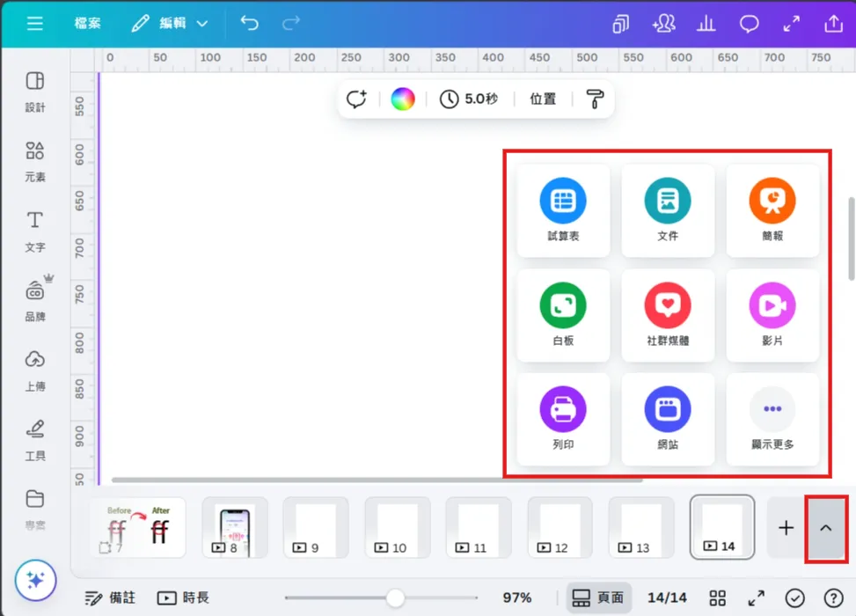Open the checkmark design check icon
Image resolution: width=856 pixels, height=616 pixels.
coord(795,598)
